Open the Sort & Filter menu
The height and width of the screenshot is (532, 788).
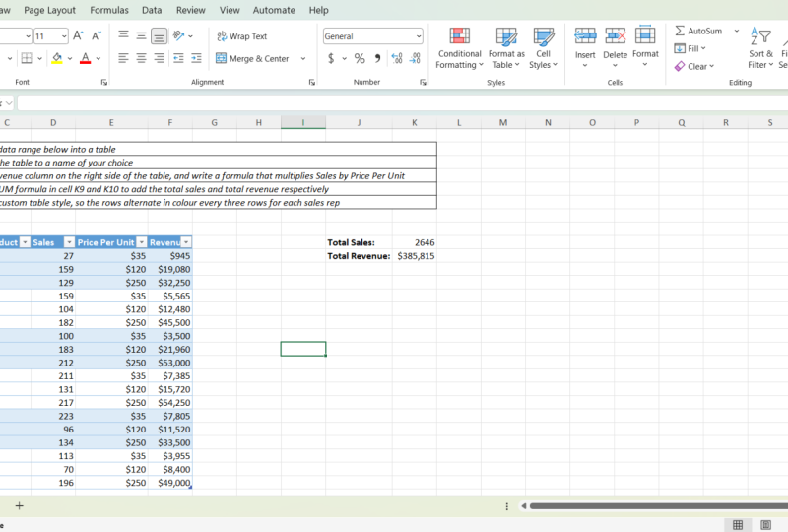coord(760,48)
